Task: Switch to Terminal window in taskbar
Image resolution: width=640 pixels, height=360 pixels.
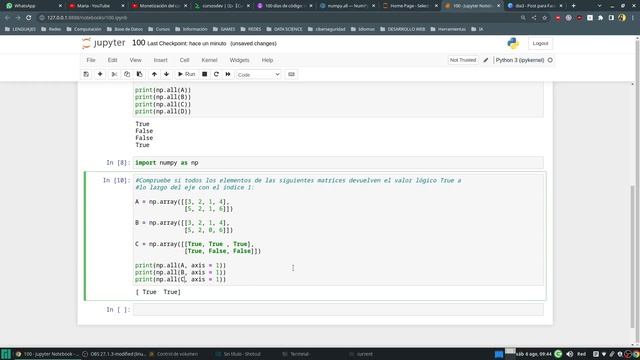Action: pyautogui.click(x=296, y=354)
